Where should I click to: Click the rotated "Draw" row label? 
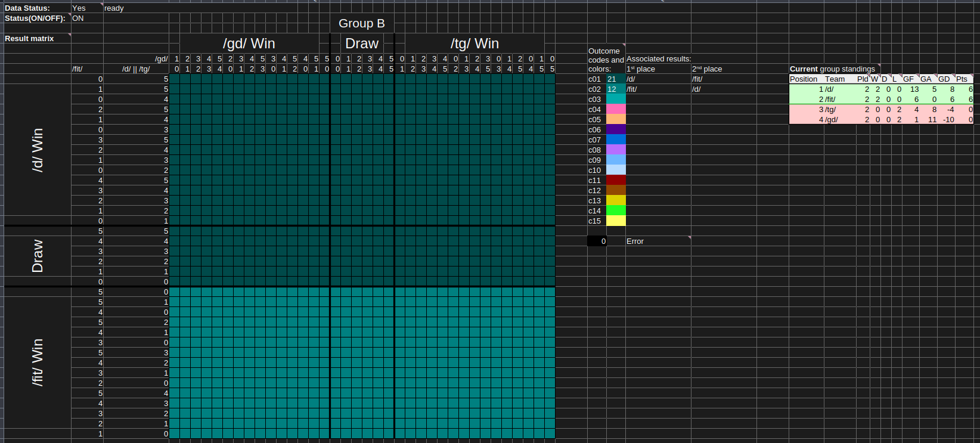[x=38, y=256]
